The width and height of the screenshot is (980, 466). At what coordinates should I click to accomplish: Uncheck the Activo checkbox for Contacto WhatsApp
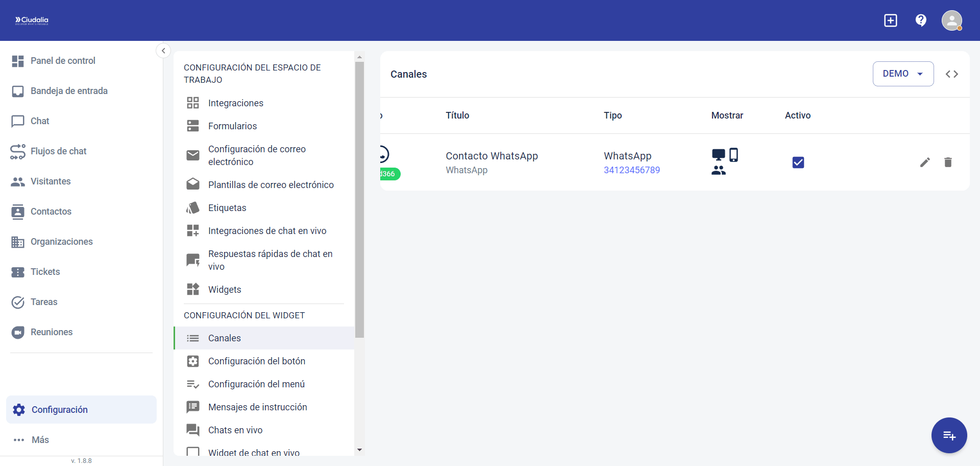click(798, 162)
